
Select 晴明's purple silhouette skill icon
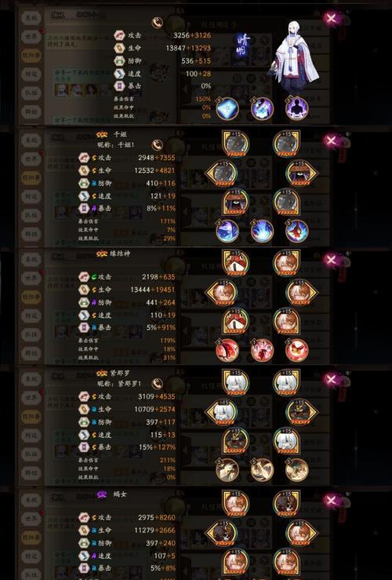[x=296, y=109]
